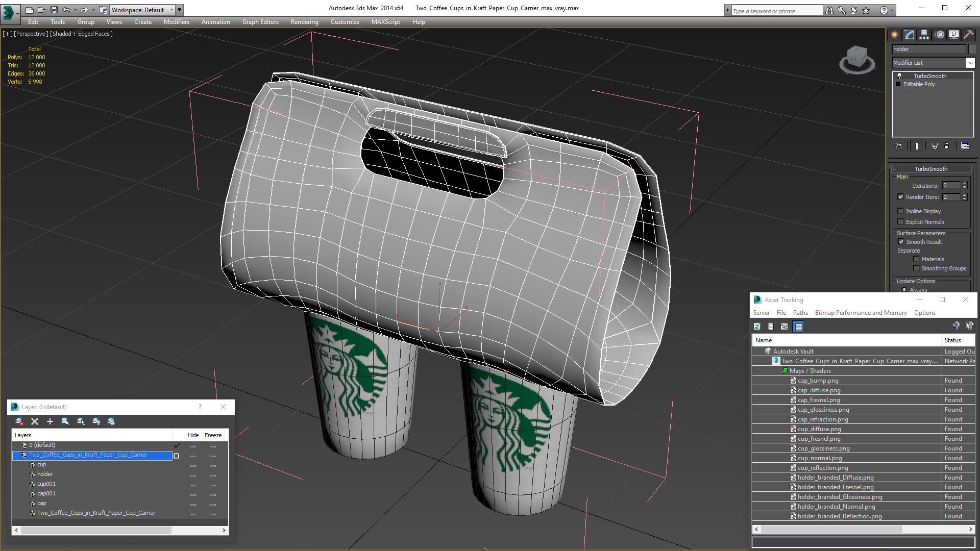This screenshot has width=980, height=551.
Task: Click Add Selected Objects plus icon
Action: (50, 421)
